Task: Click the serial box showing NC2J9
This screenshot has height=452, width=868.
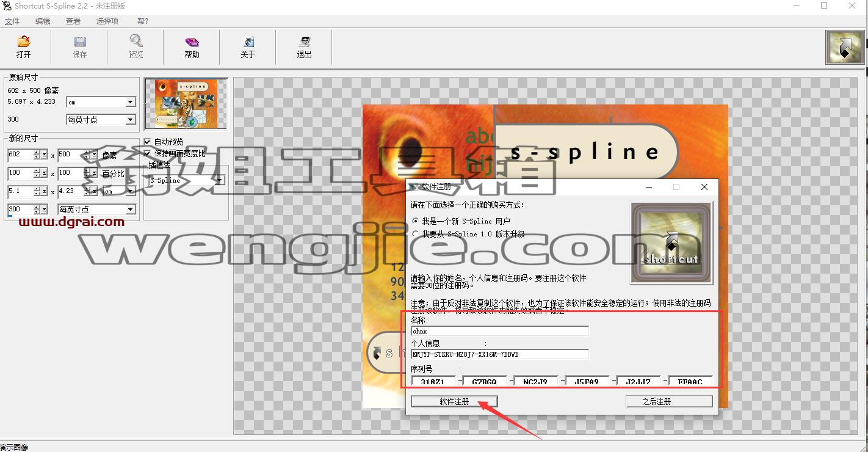Action: coord(535,381)
